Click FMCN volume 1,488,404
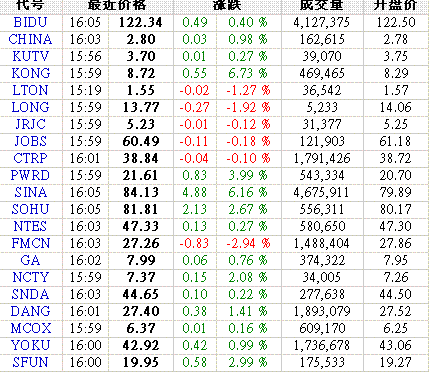429x372 pixels. [322, 243]
